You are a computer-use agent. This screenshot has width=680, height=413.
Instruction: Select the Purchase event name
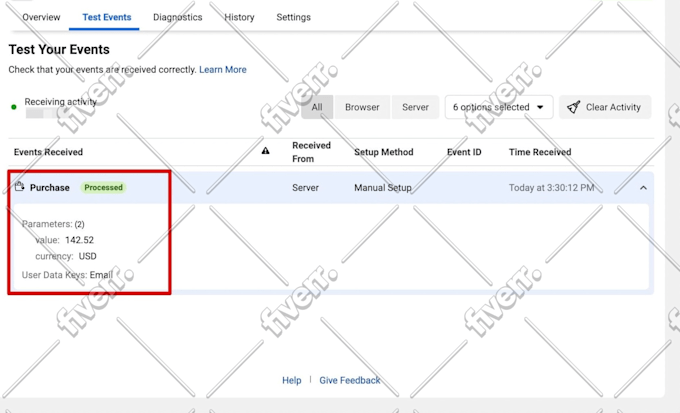(x=49, y=188)
